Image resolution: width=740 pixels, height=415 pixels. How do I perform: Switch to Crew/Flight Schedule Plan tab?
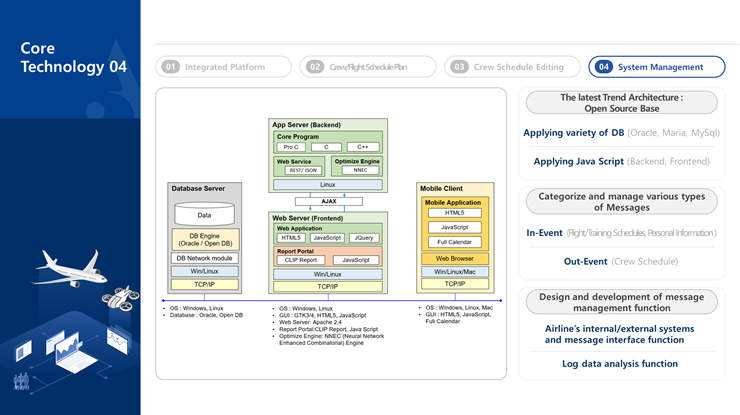pos(368,67)
